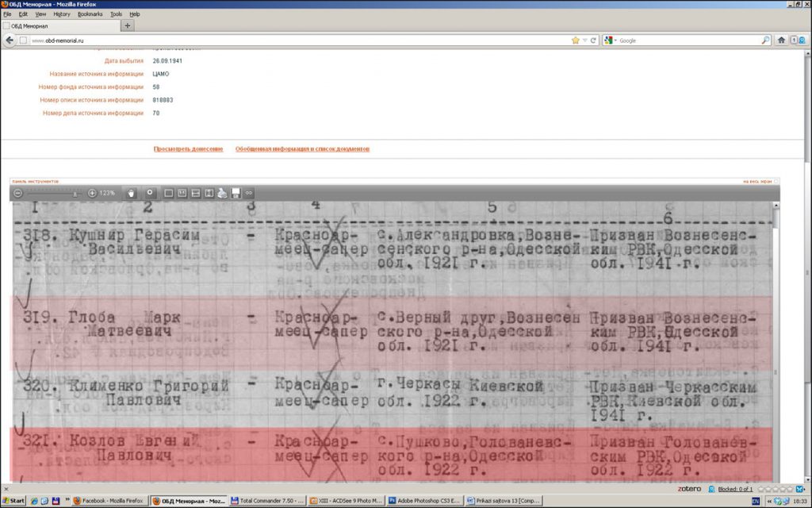Expand the URL history dropdown arrow
Screen dimensions: 812x508
pyautogui.click(x=584, y=40)
